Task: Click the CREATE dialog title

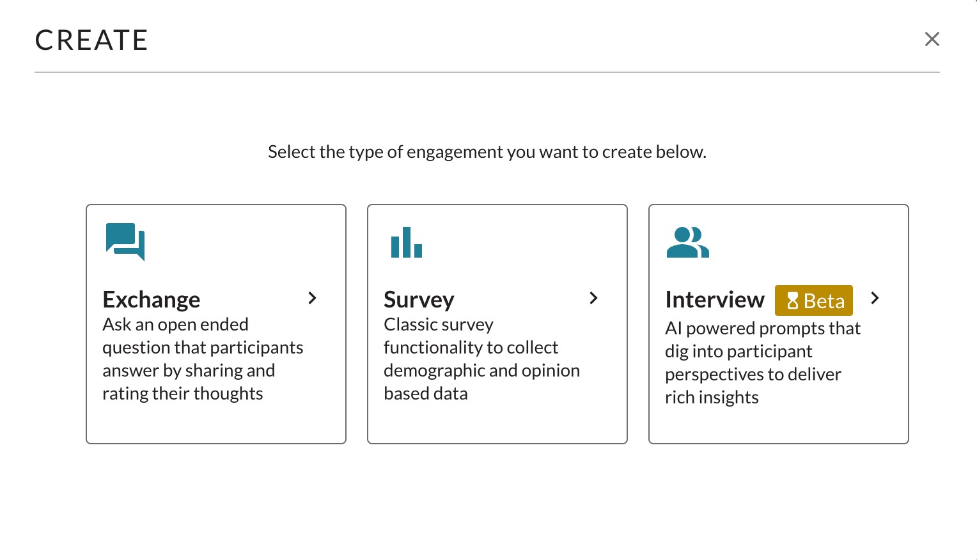Action: pyautogui.click(x=91, y=40)
